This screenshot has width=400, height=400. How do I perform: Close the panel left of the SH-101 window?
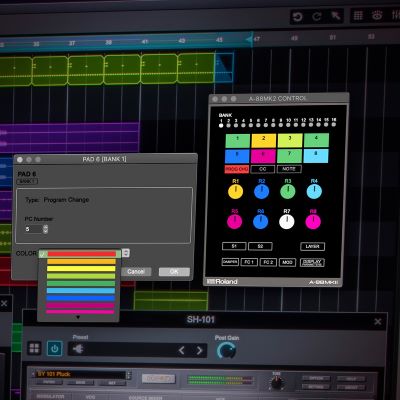[4, 303]
